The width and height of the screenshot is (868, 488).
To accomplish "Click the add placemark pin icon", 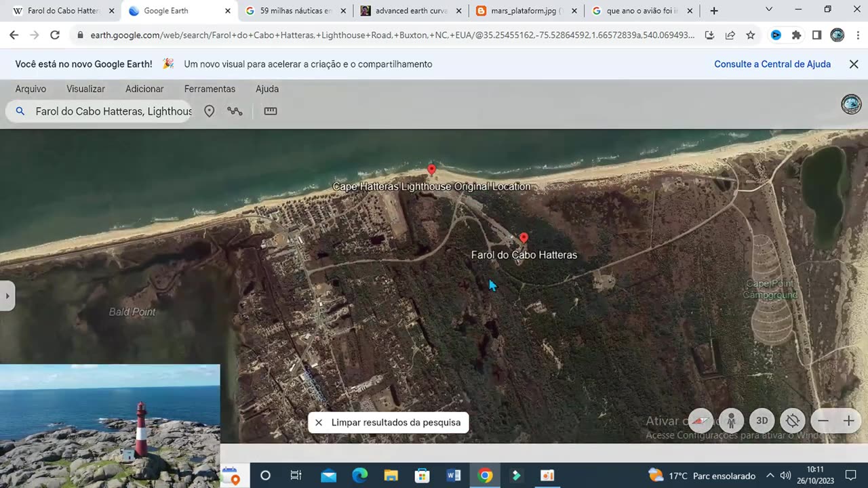I will point(210,111).
